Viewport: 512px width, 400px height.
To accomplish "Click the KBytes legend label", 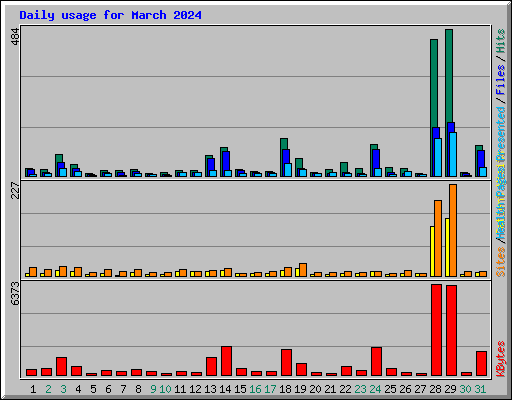I will coord(501,359).
